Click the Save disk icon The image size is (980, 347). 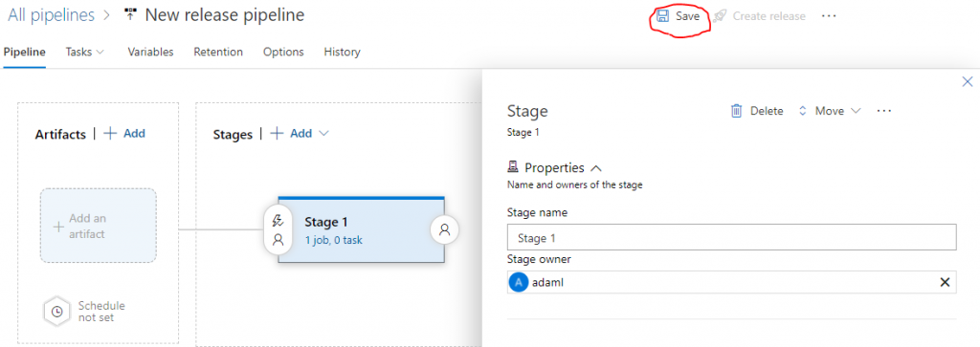click(662, 16)
